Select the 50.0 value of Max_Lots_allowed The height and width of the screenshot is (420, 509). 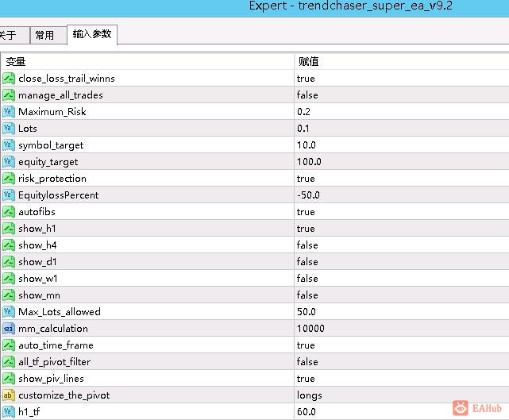click(x=307, y=312)
